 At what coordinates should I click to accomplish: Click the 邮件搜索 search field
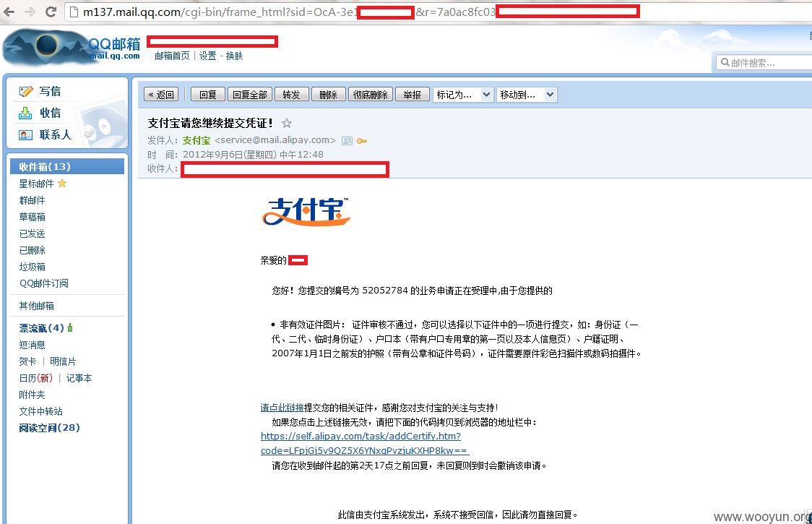point(764,62)
